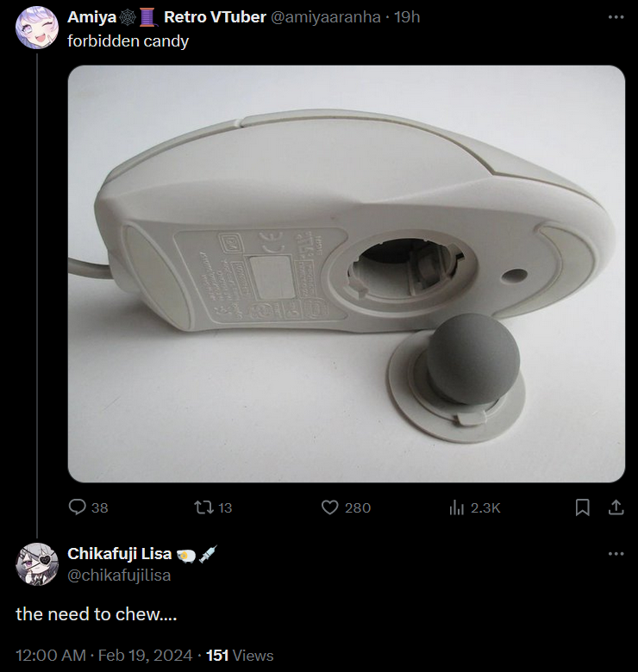The width and height of the screenshot is (638, 672).
Task: Open Chikafuji Lisa's profile avatar
Action: click(37, 564)
